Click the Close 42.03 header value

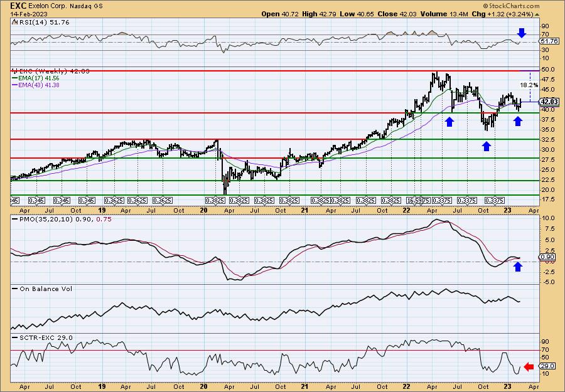tap(397, 14)
